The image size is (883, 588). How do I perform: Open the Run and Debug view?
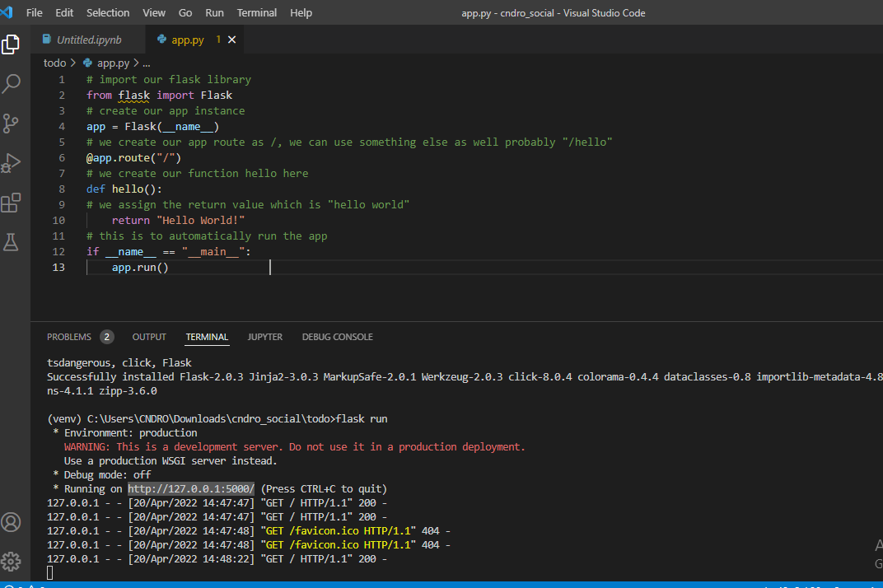[x=11, y=162]
